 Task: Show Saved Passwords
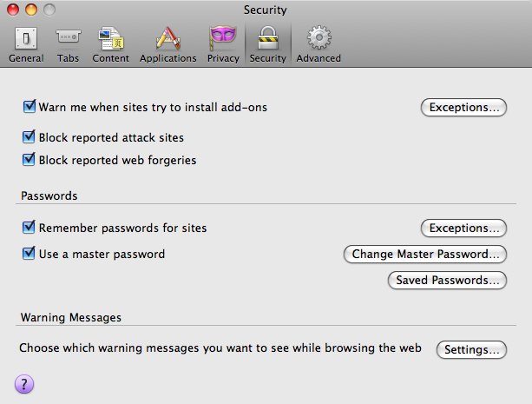(446, 281)
